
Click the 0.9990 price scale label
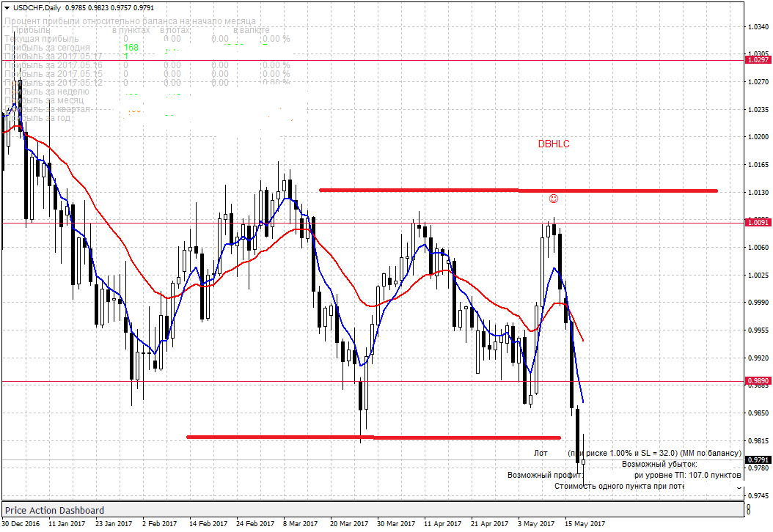click(x=758, y=303)
